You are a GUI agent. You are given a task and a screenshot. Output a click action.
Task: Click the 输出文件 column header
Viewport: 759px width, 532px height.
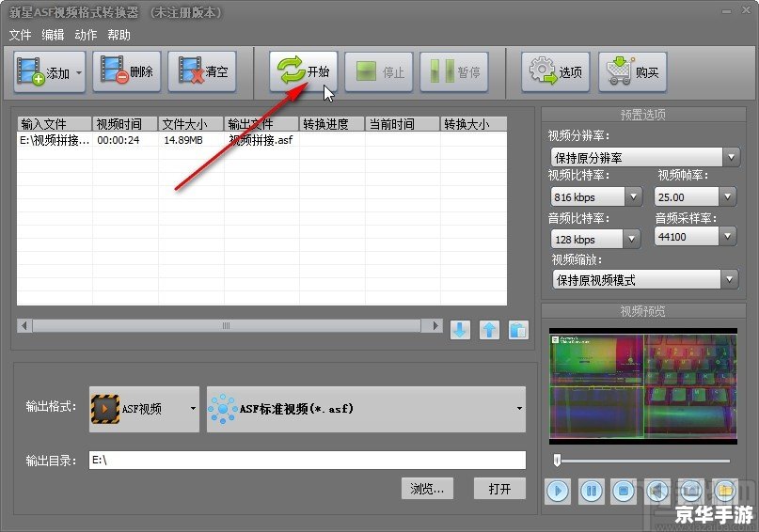[261, 124]
